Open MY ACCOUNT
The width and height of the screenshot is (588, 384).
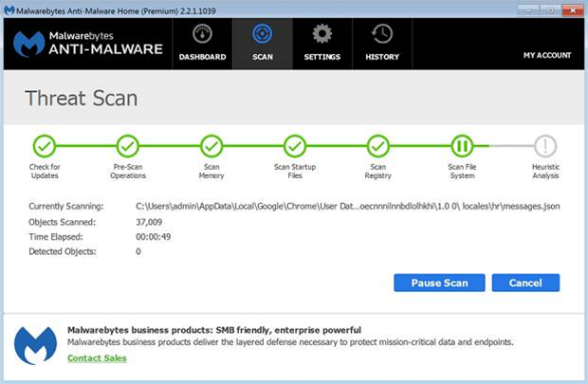pyautogui.click(x=547, y=56)
